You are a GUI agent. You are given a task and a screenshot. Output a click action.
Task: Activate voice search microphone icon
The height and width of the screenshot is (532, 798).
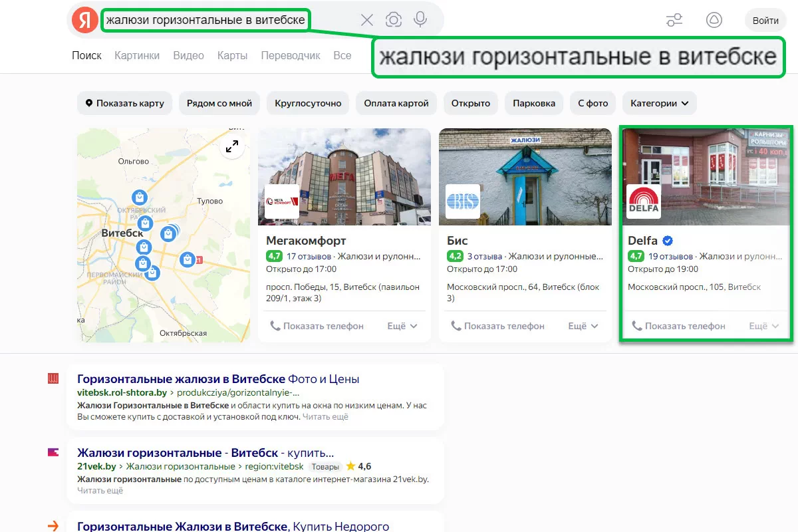pyautogui.click(x=420, y=20)
